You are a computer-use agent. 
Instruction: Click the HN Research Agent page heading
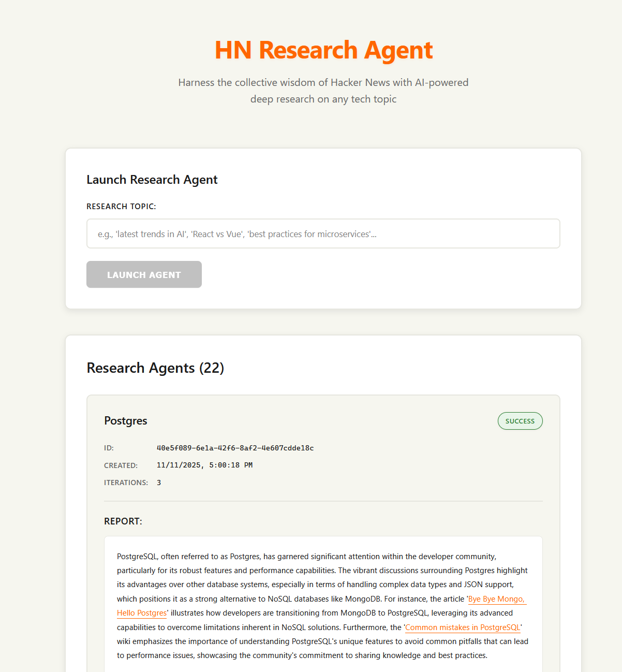[323, 50]
